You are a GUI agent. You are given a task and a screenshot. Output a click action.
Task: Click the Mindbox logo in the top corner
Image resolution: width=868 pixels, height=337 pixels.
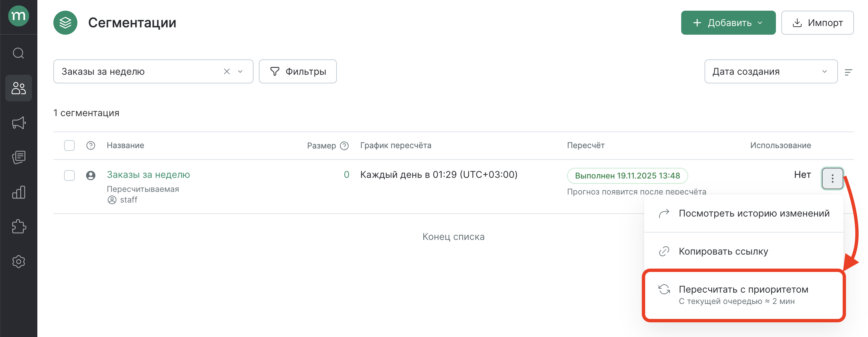19,16
